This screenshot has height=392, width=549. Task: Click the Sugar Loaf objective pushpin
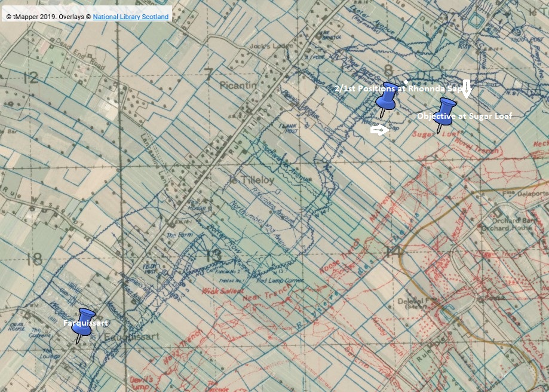[444, 115]
